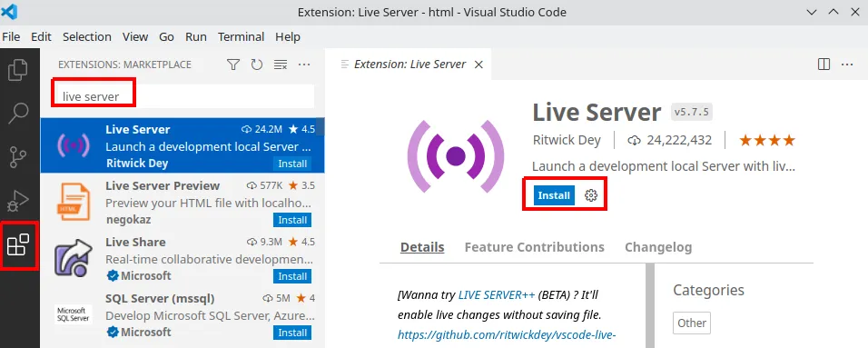Click the 24,222,432 install count

point(670,141)
